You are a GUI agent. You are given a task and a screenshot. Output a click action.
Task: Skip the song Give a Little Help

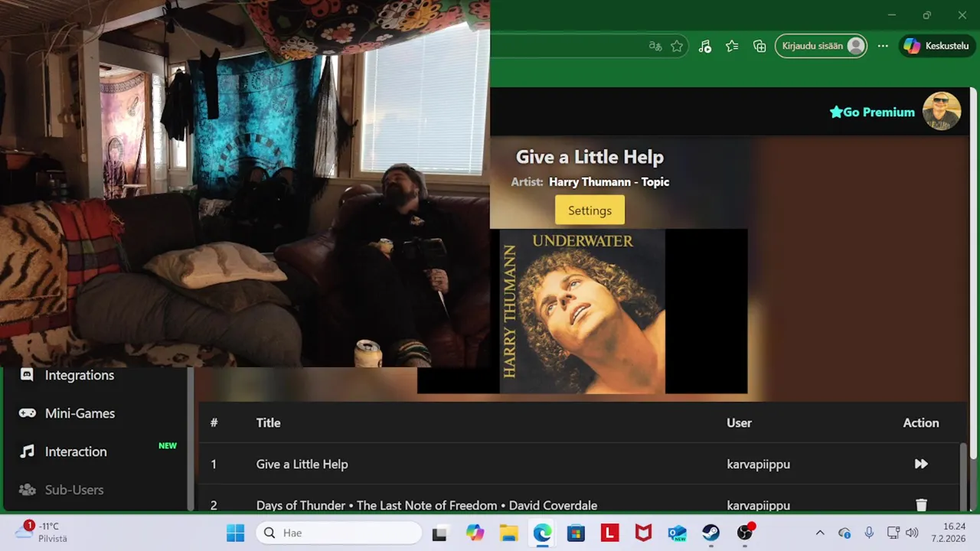pyautogui.click(x=921, y=464)
